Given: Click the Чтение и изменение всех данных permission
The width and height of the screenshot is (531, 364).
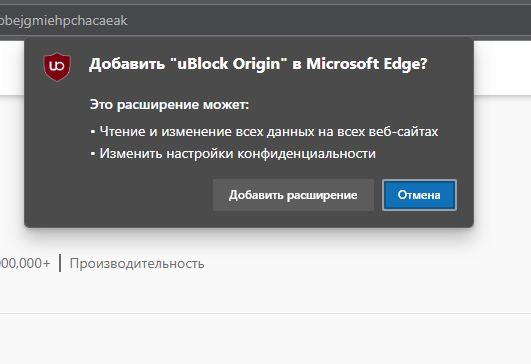Looking at the screenshot, I should (269, 132).
